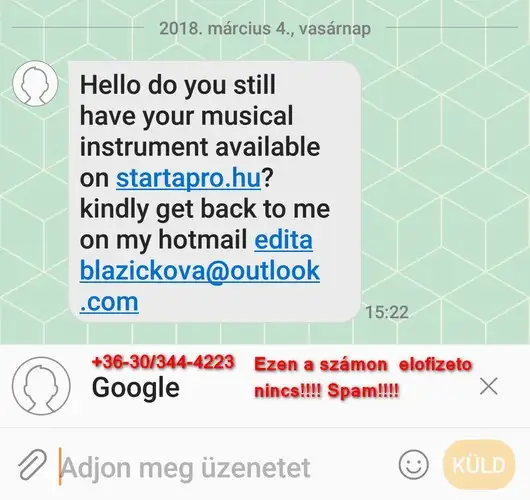Open the startapro.hu link
This screenshot has width=530, height=500.
189,178
